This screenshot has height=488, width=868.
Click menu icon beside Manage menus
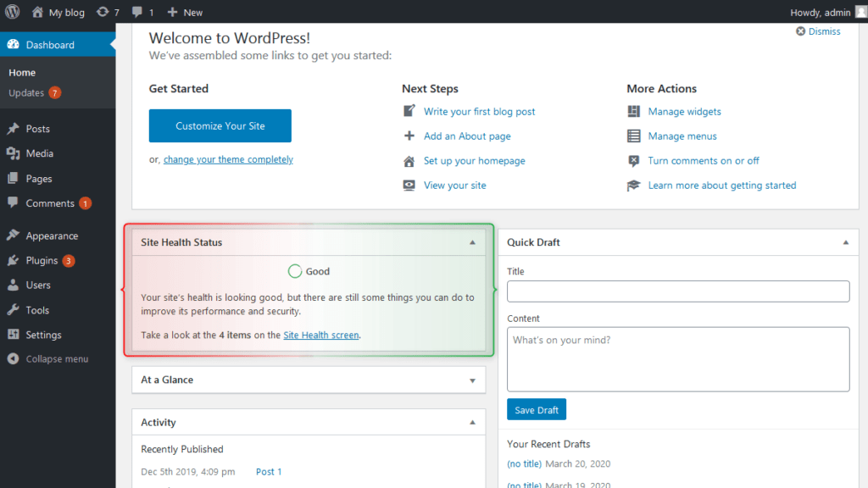click(634, 136)
